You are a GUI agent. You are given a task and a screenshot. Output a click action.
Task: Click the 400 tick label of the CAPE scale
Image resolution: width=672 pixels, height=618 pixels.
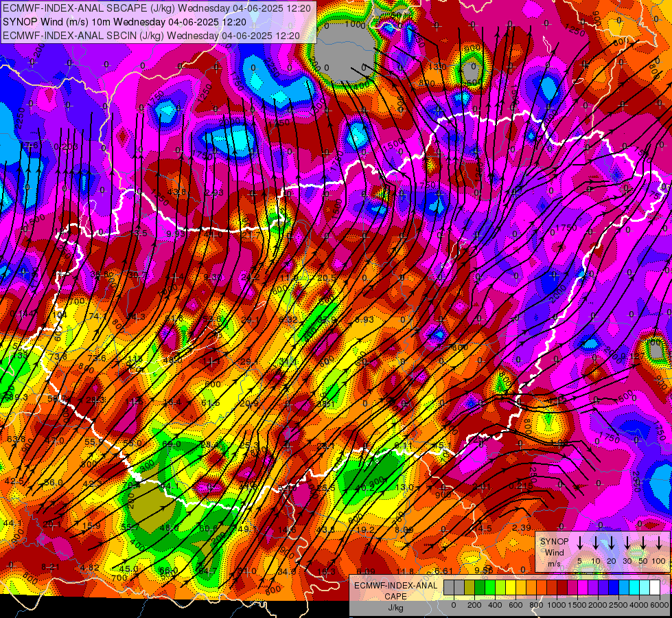[495, 605]
